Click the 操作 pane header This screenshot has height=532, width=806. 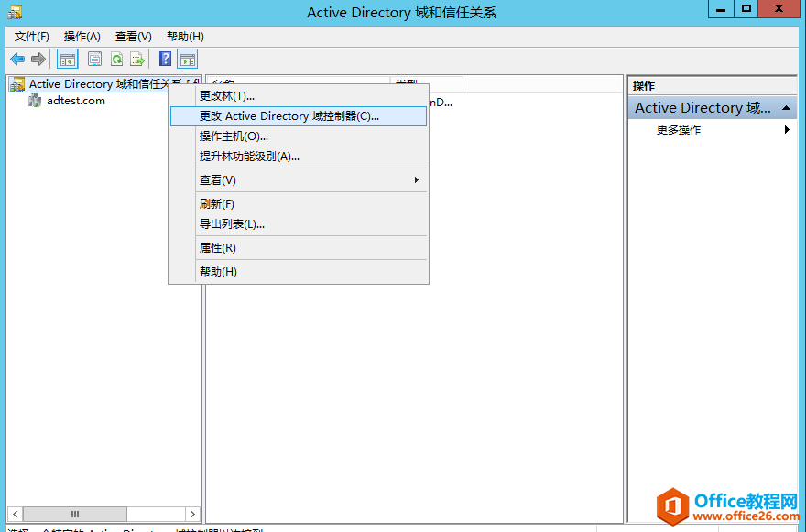[x=713, y=86]
